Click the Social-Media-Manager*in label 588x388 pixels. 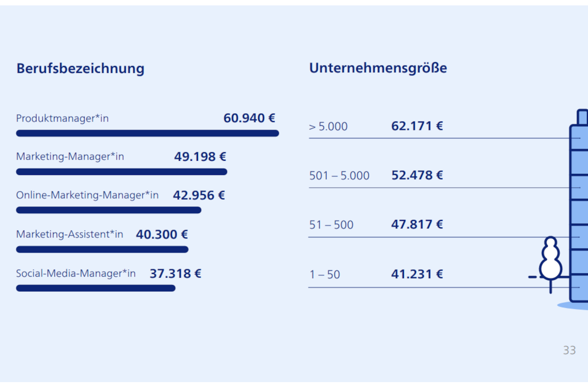pyautogui.click(x=76, y=273)
